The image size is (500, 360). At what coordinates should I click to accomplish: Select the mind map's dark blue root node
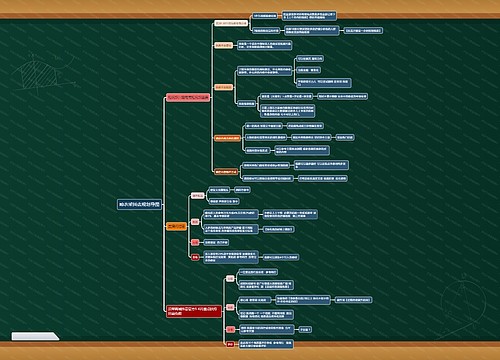(139, 204)
